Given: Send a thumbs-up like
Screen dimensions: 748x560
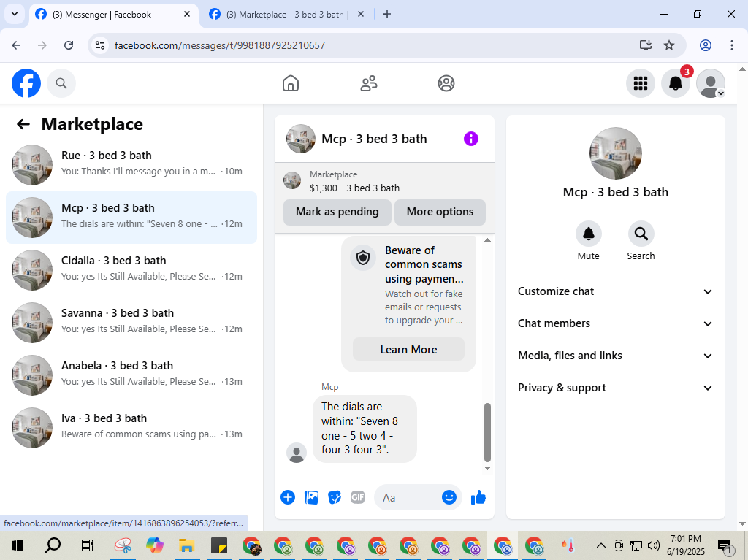Looking at the screenshot, I should click(x=478, y=497).
